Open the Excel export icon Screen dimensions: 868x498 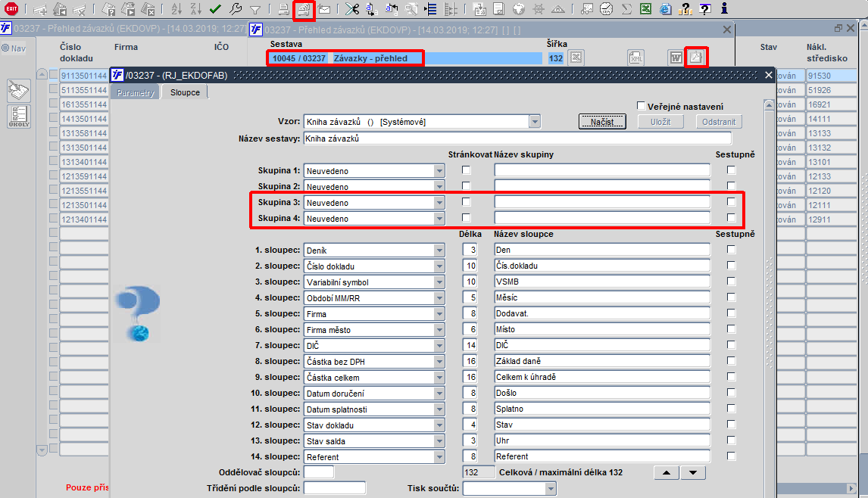click(645, 9)
